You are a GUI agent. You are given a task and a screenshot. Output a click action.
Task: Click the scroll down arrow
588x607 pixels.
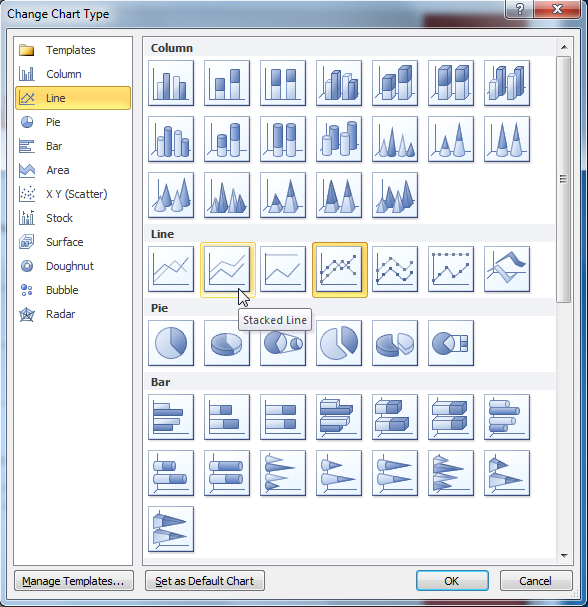coord(564,556)
